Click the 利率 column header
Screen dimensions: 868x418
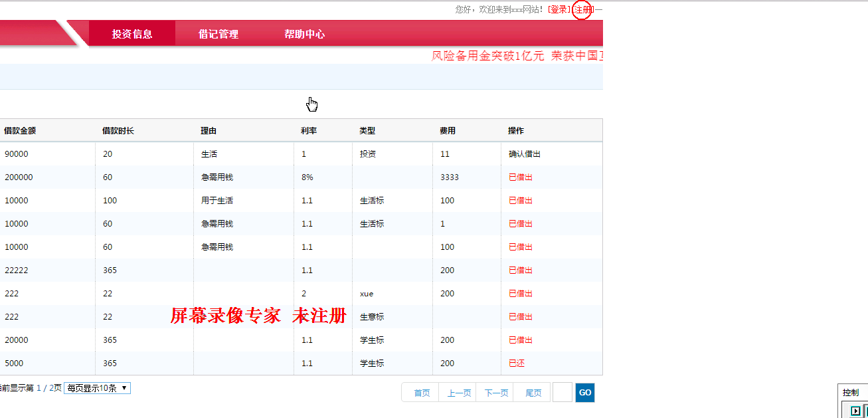(309, 131)
